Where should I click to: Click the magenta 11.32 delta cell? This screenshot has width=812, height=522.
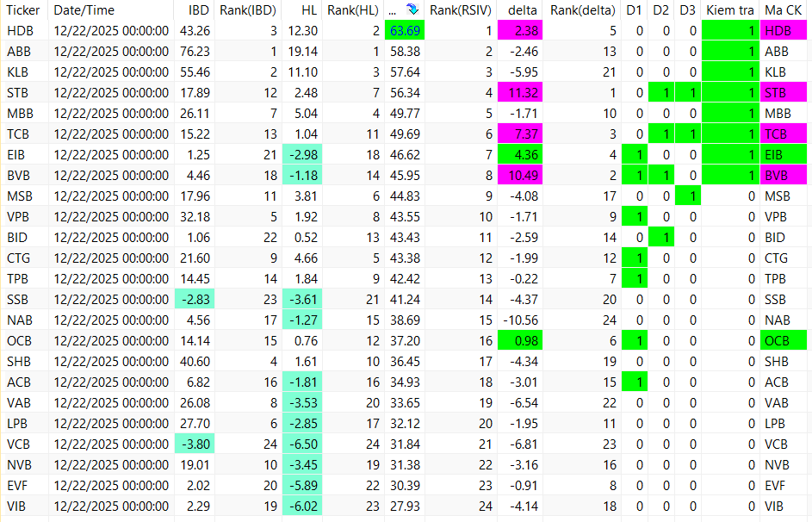(x=520, y=93)
